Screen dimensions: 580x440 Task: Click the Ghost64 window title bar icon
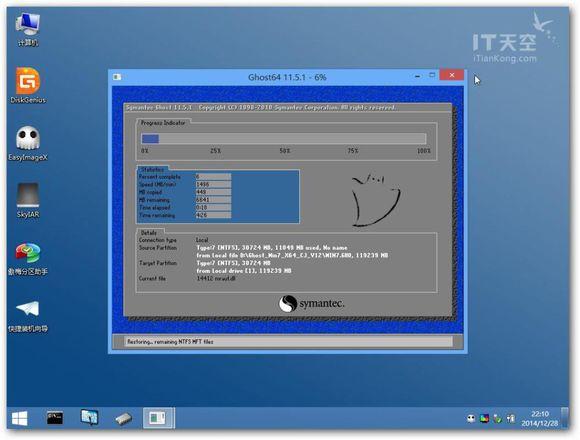click(117, 77)
